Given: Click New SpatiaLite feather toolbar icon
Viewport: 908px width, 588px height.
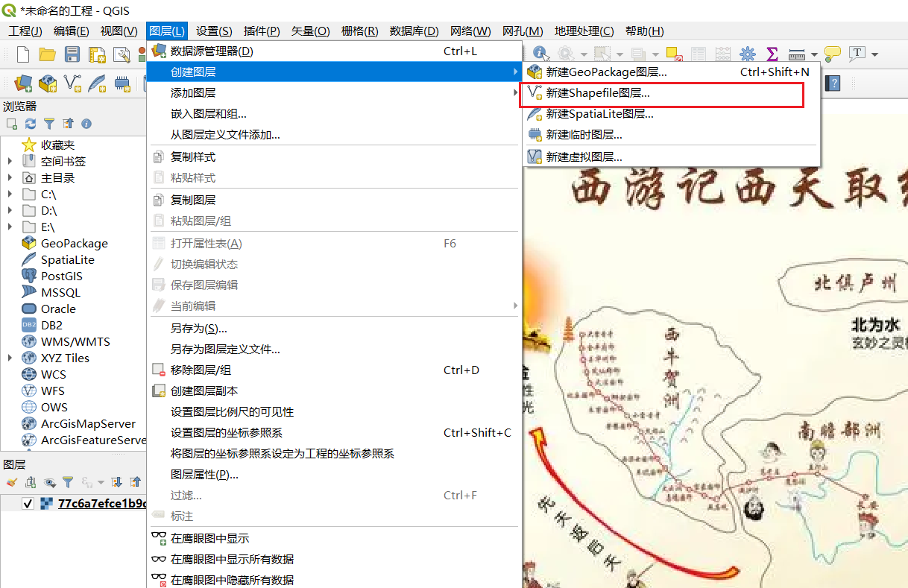Looking at the screenshot, I should [x=97, y=83].
